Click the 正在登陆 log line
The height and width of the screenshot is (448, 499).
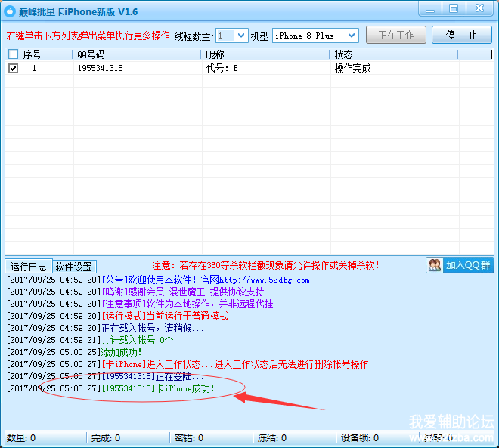pyautogui.click(x=105, y=376)
